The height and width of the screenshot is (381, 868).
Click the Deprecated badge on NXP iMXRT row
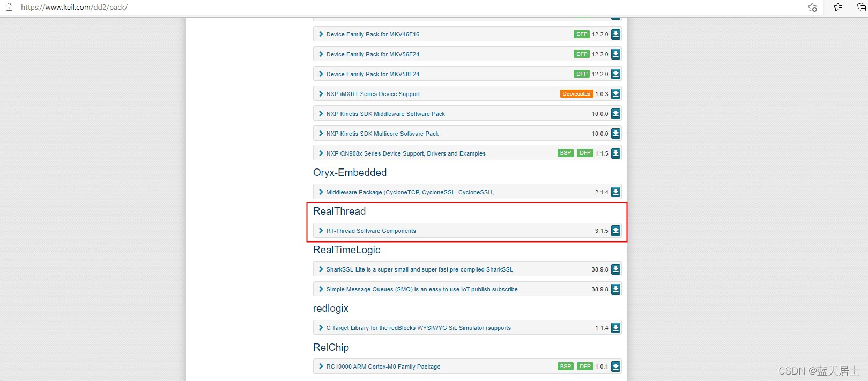pos(576,94)
